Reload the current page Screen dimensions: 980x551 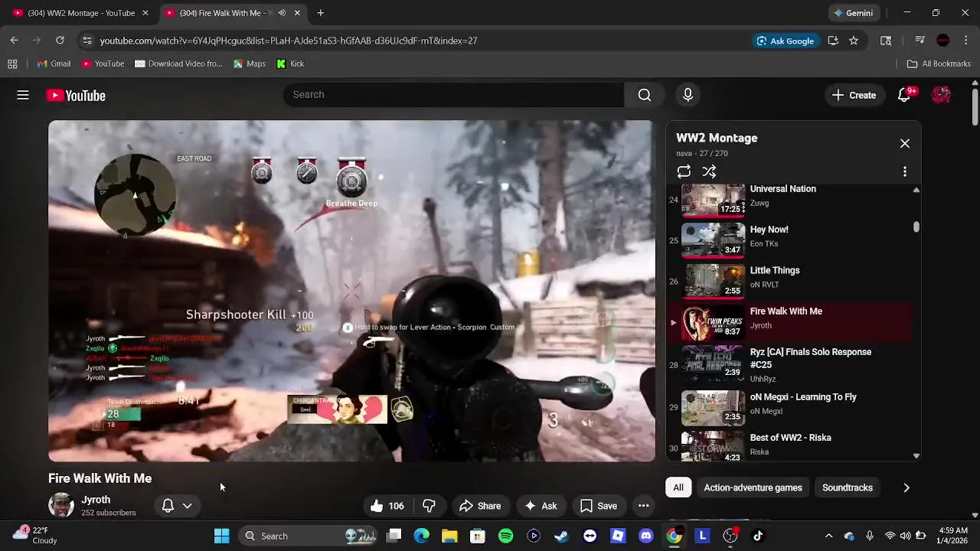point(60,41)
